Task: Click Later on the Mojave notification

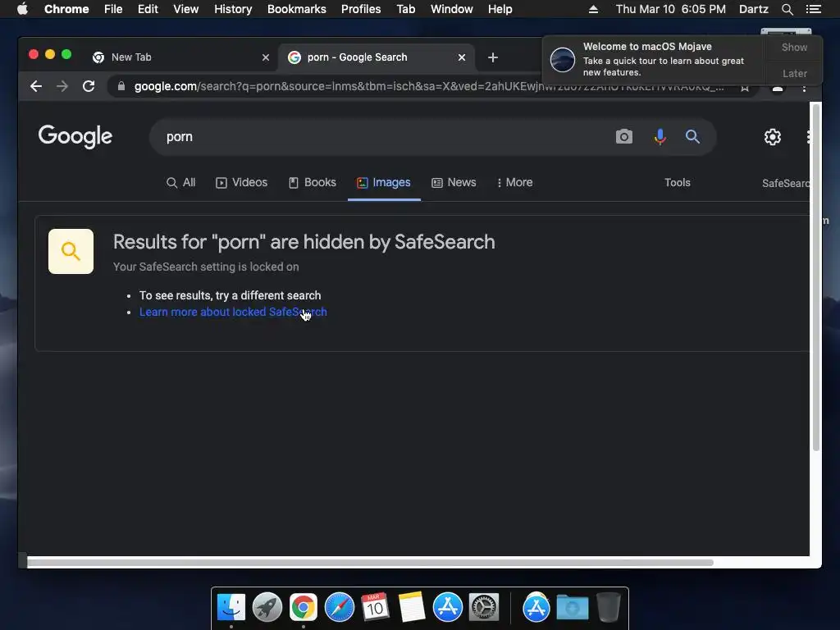Action: (794, 73)
